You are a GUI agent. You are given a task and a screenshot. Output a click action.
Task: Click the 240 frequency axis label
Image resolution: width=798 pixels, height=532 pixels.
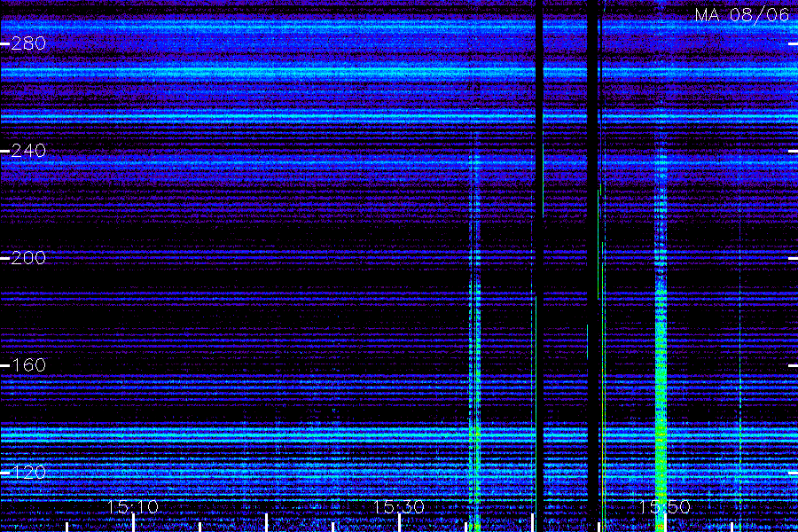click(x=28, y=151)
